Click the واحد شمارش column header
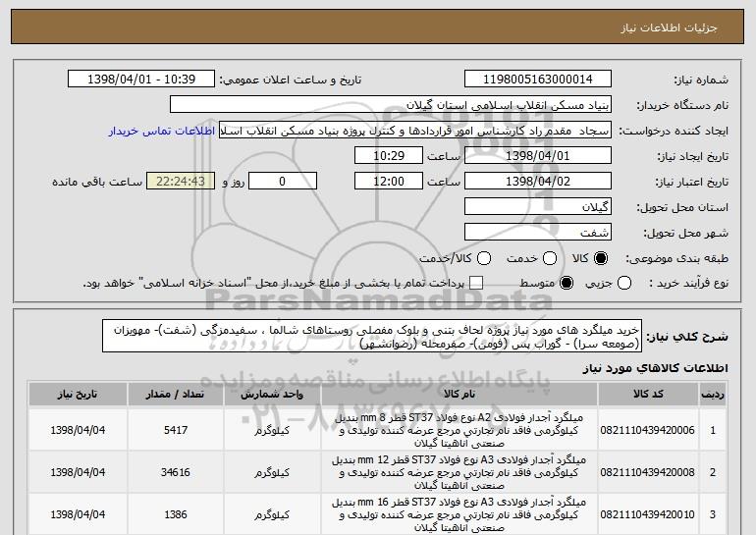The height and width of the screenshot is (535, 756). click(x=272, y=395)
